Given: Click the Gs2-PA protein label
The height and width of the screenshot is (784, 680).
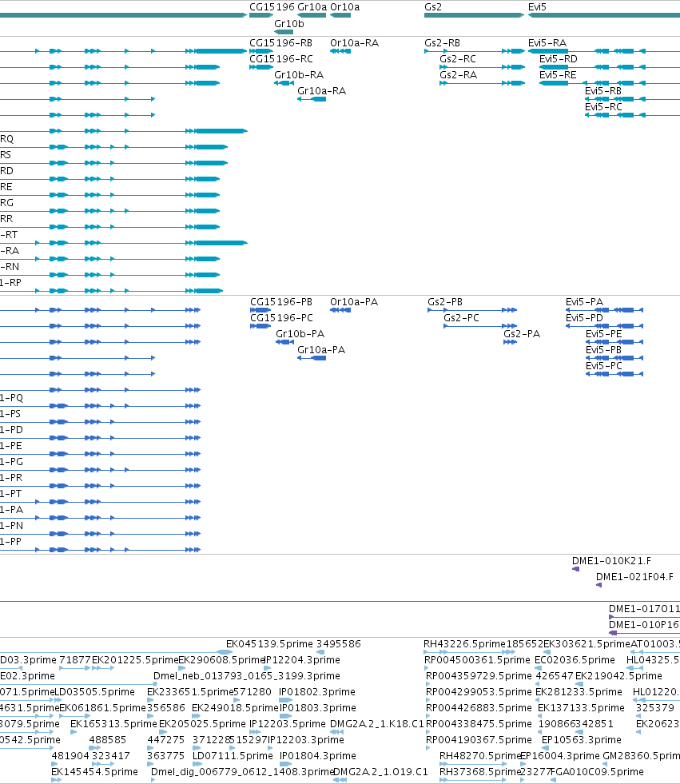Looking at the screenshot, I should tap(522, 334).
